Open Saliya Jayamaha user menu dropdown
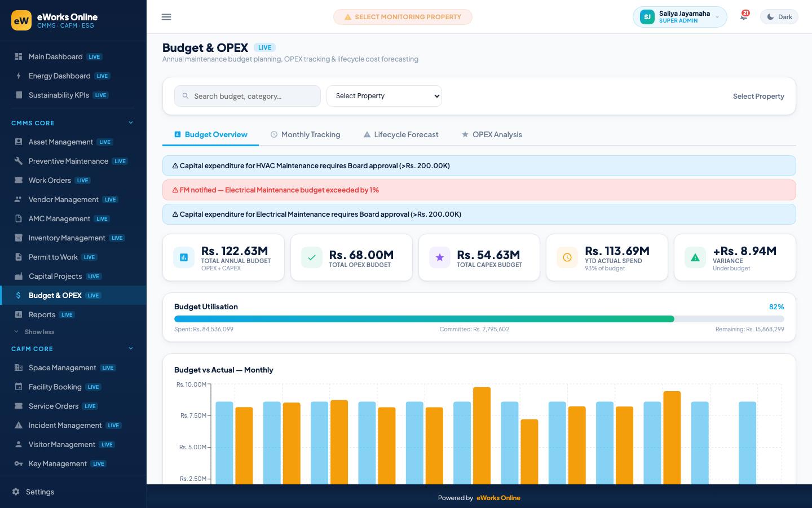This screenshot has width=812, height=508. (679, 17)
